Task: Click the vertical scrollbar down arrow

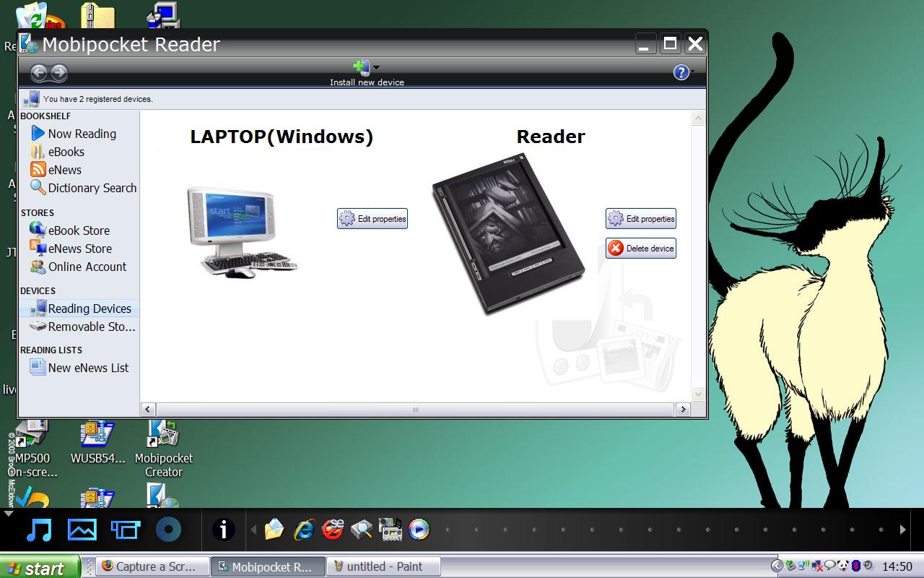Action: tap(698, 394)
